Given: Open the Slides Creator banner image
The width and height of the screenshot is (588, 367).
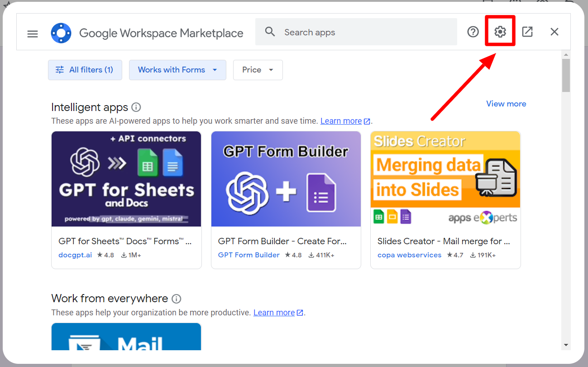Looking at the screenshot, I should 445,179.
